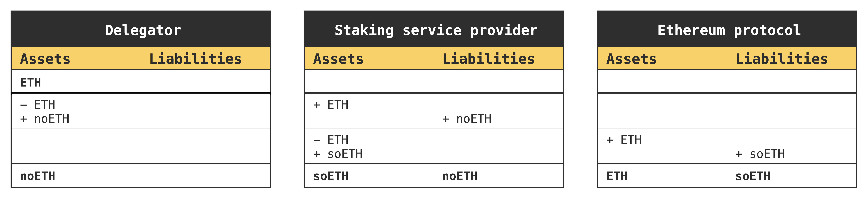Click bold soETH in staking provider's final row

[331, 176]
